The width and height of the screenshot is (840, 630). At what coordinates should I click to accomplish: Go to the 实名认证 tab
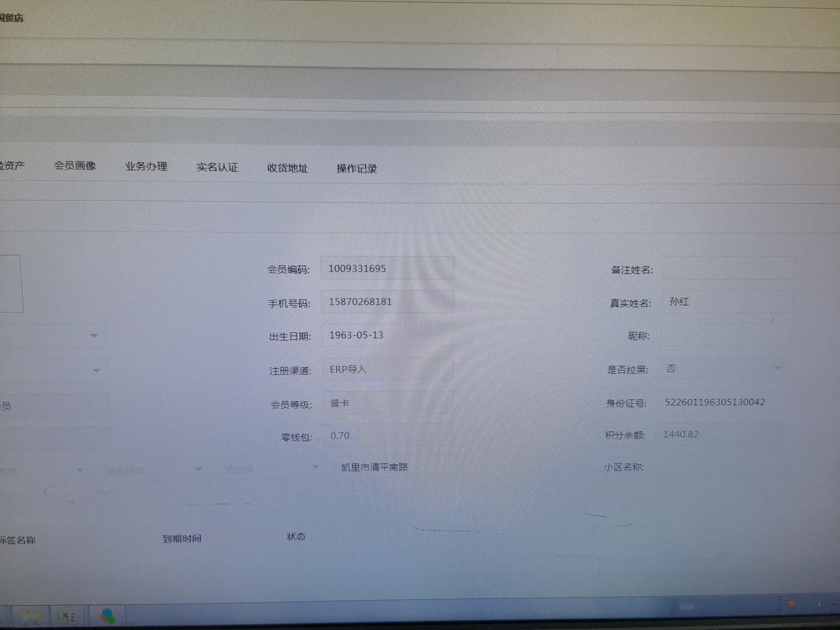coord(217,167)
